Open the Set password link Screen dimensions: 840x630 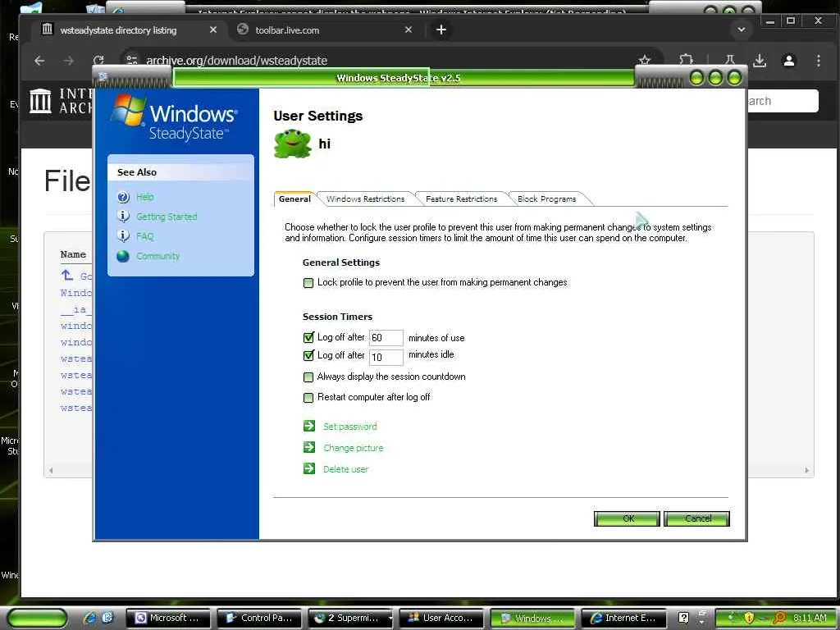(349, 427)
